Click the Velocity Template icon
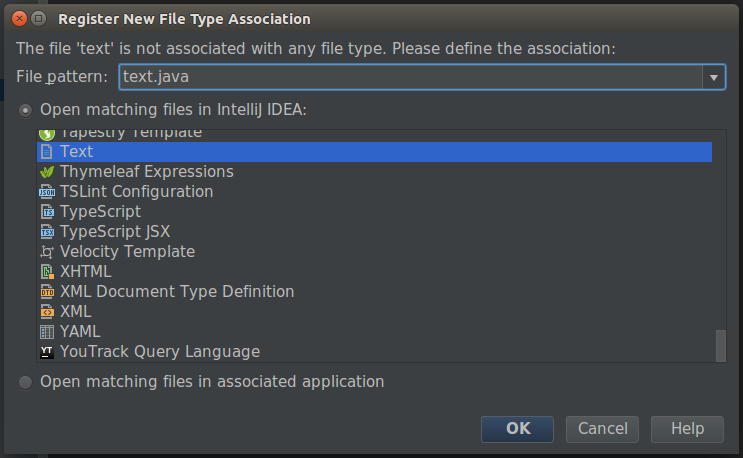The width and height of the screenshot is (743, 458). [46, 252]
